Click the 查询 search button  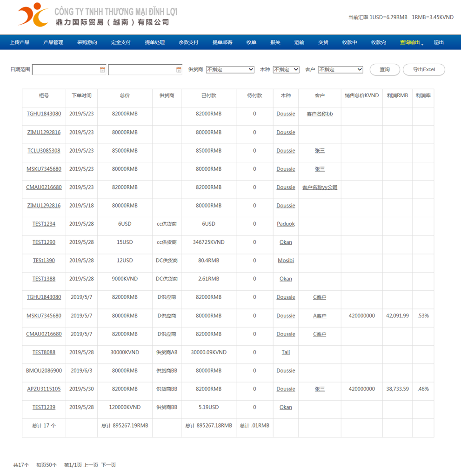(385, 69)
